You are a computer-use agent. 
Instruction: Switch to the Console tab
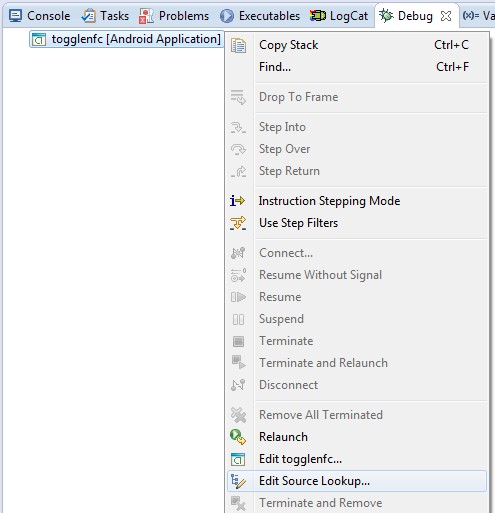tap(40, 16)
